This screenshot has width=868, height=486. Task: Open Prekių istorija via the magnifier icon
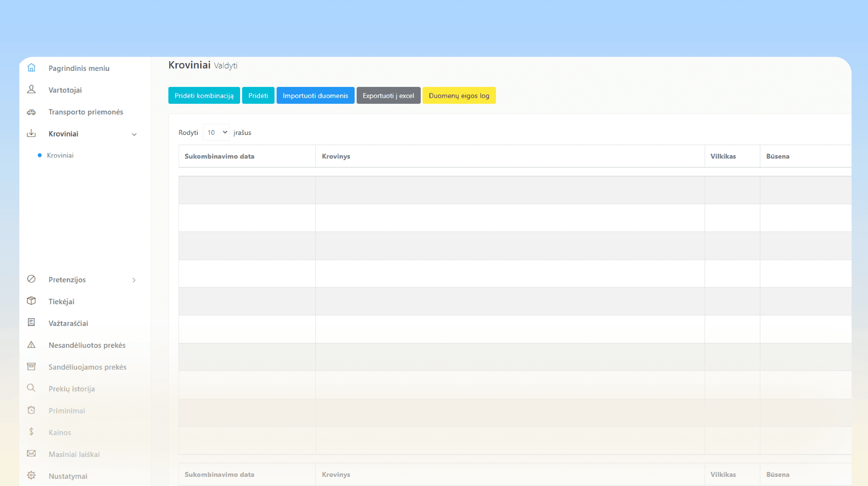[31, 388]
